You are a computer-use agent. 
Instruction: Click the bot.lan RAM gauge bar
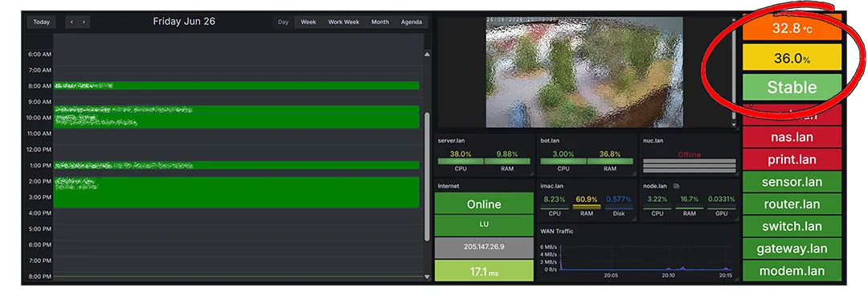click(610, 162)
